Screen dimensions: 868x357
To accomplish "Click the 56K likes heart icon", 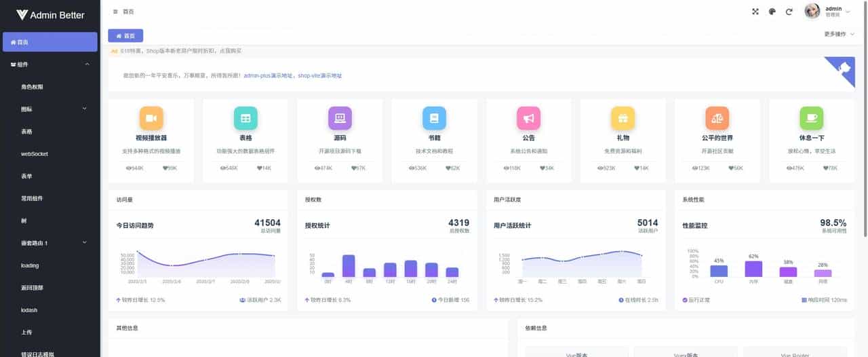I will (x=730, y=168).
